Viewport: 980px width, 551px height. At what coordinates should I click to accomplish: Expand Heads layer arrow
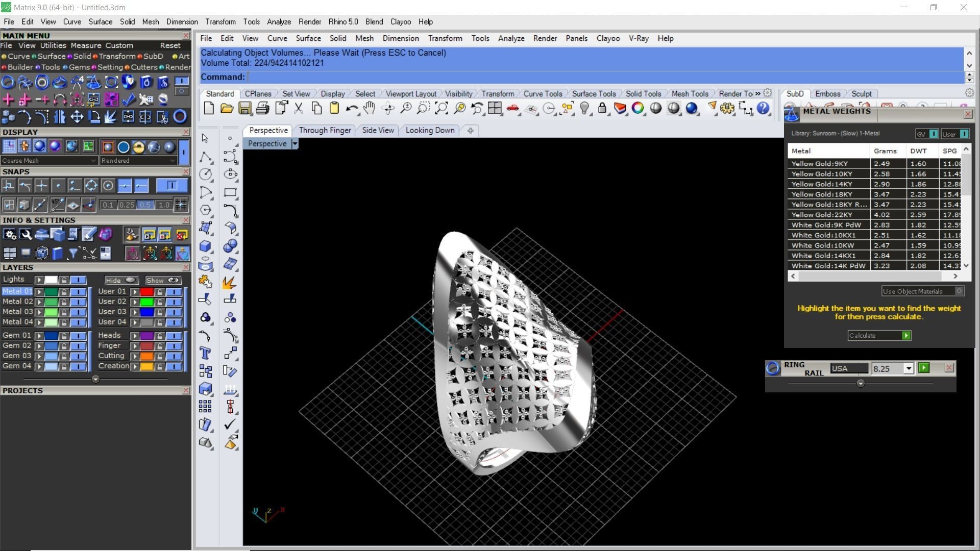pyautogui.click(x=135, y=336)
